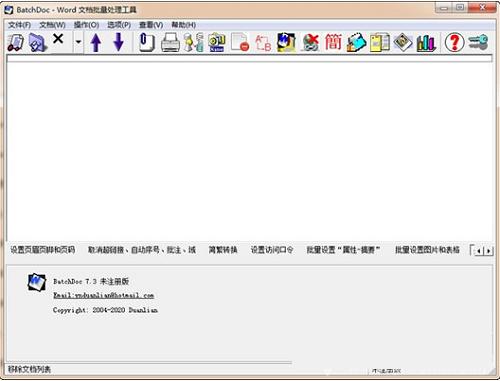Move document up with the blue up arrow
500x381 pixels.
coord(96,42)
